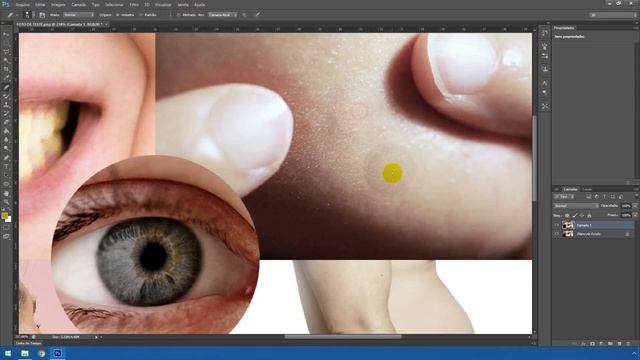Choose Amostra as healing source
This screenshot has width=640, height=360.
point(125,15)
